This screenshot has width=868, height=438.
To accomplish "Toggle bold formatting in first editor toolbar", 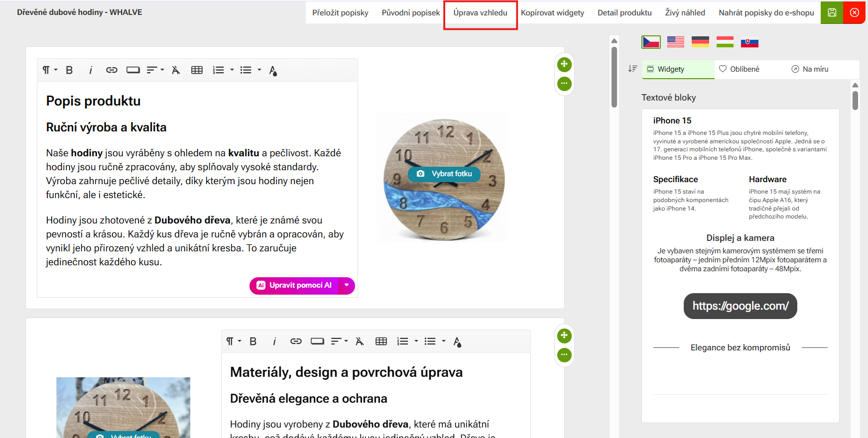I will click(x=69, y=70).
